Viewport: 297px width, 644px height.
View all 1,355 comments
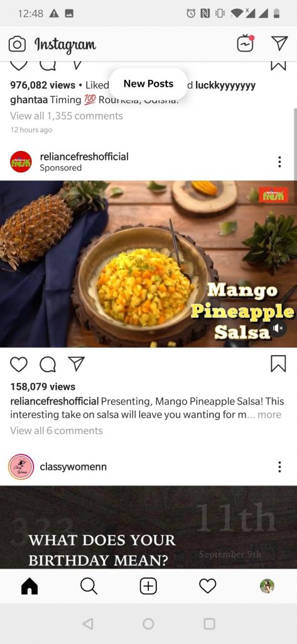tap(67, 116)
